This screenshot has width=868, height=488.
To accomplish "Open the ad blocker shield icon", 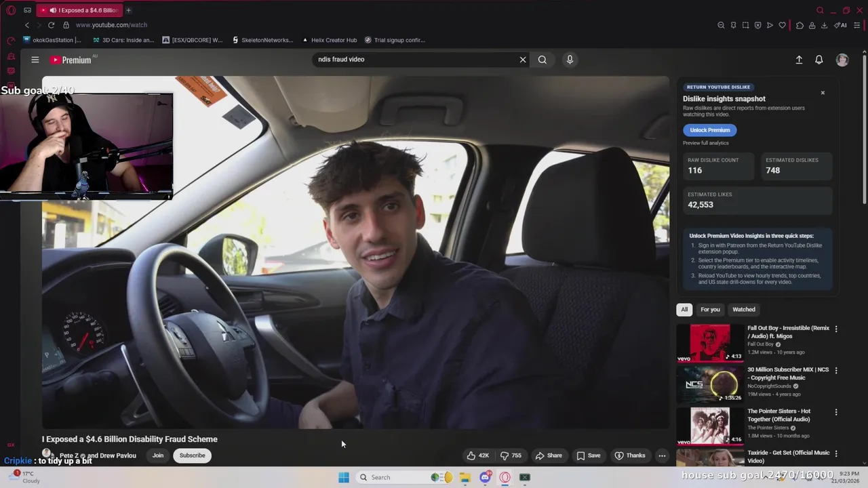I will 757,25.
